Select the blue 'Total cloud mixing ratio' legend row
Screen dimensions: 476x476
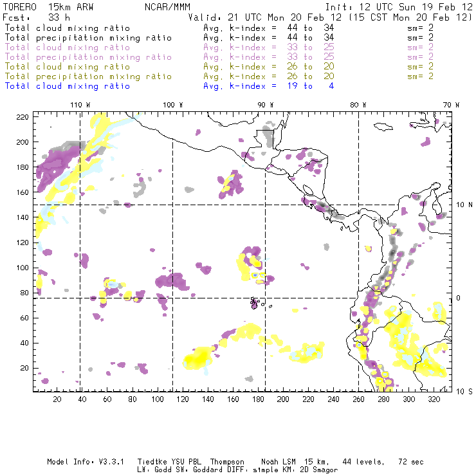click(x=169, y=86)
